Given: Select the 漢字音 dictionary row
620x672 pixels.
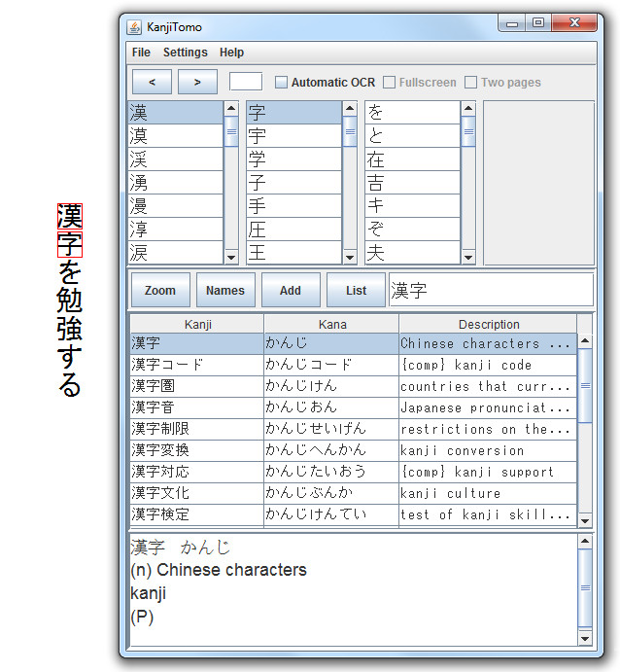Looking at the screenshot, I should pos(354,408).
